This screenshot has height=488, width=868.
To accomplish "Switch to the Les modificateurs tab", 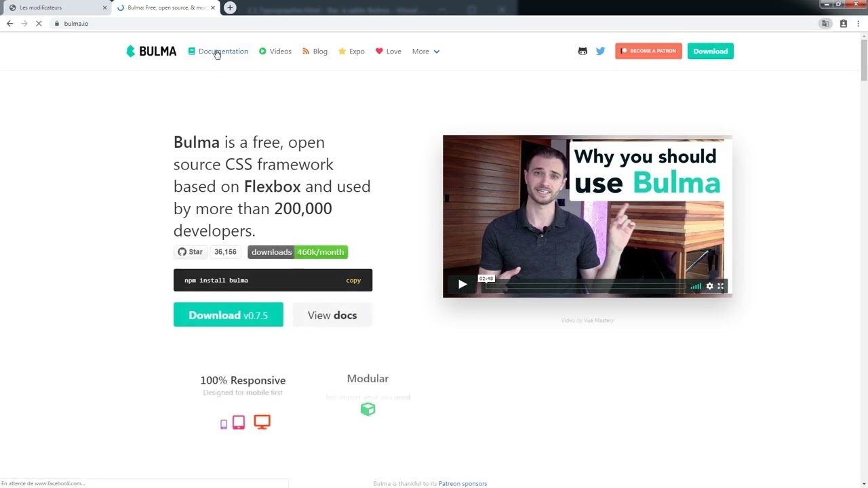I will [x=57, y=7].
